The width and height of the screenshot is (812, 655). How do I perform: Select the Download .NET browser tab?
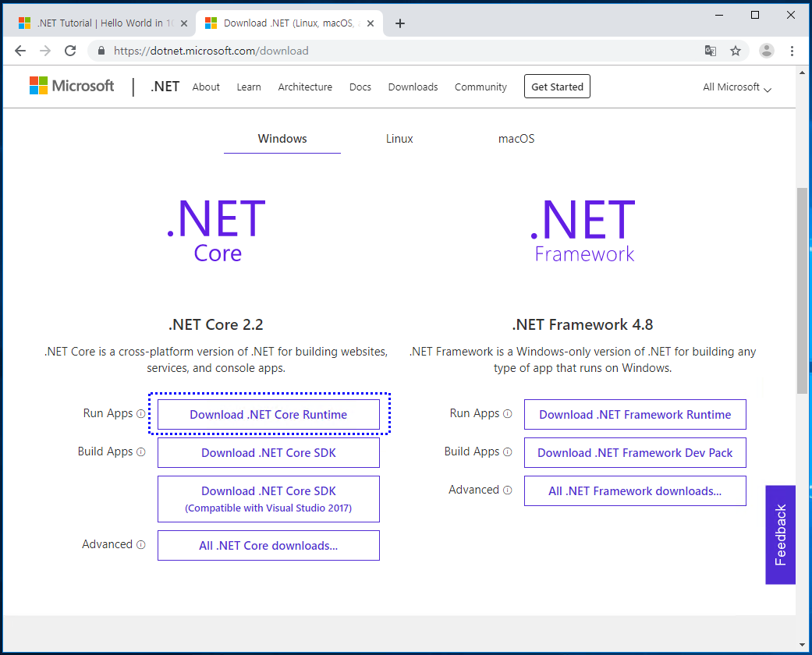pos(289,23)
